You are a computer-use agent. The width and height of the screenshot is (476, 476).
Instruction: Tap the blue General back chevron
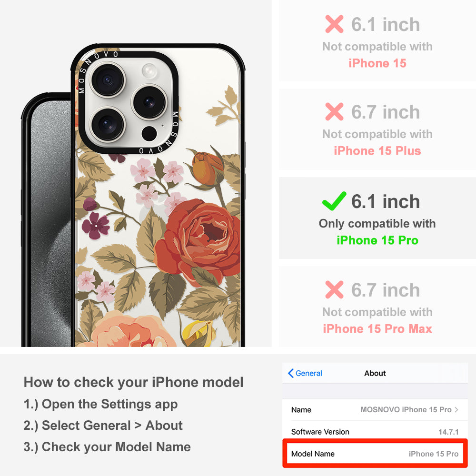pyautogui.click(x=290, y=373)
